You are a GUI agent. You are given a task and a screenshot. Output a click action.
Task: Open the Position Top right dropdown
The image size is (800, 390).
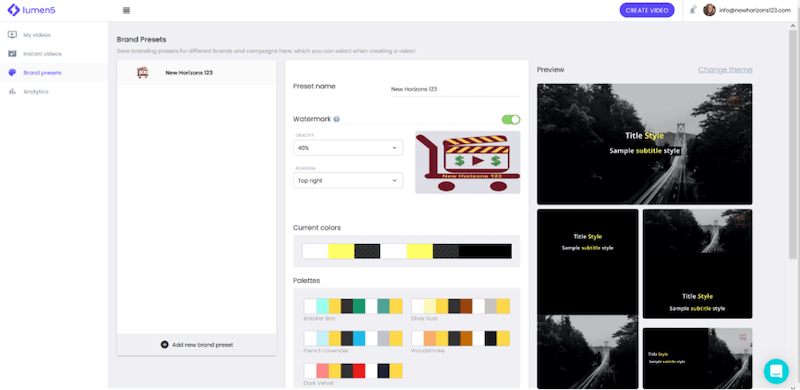click(348, 180)
